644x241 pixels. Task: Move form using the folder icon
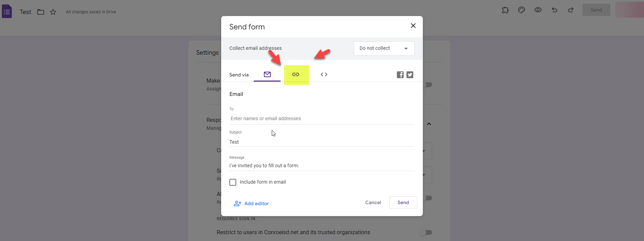41,12
